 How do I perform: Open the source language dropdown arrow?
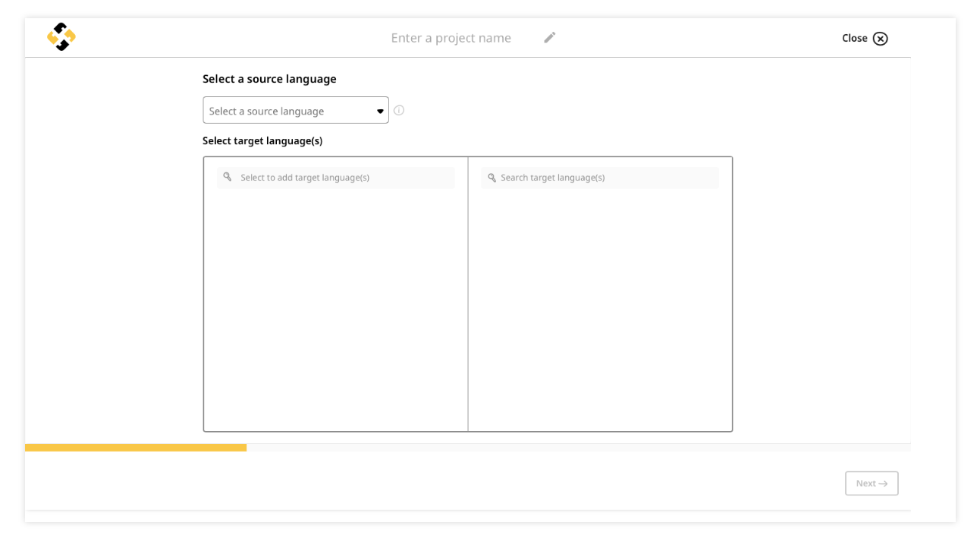(x=380, y=112)
